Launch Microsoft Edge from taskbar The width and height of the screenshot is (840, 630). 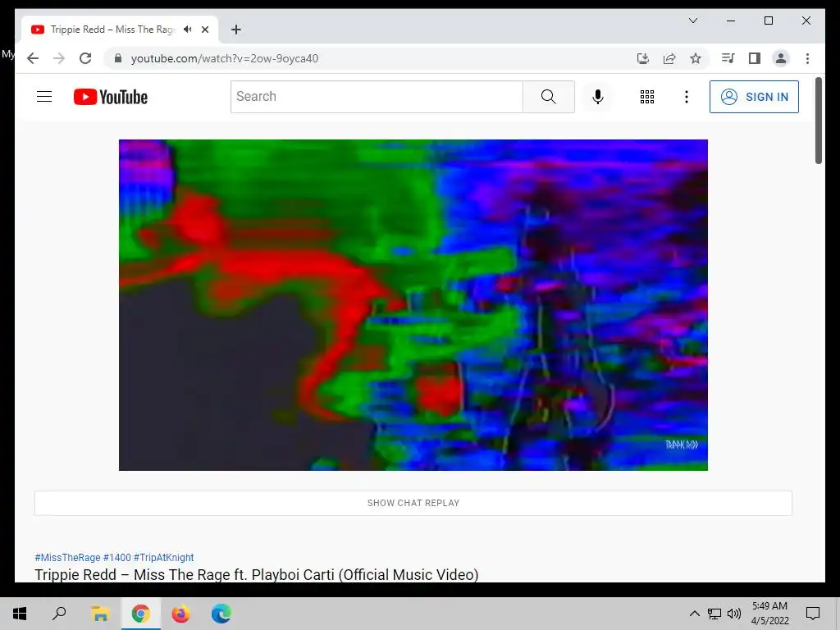click(x=221, y=614)
